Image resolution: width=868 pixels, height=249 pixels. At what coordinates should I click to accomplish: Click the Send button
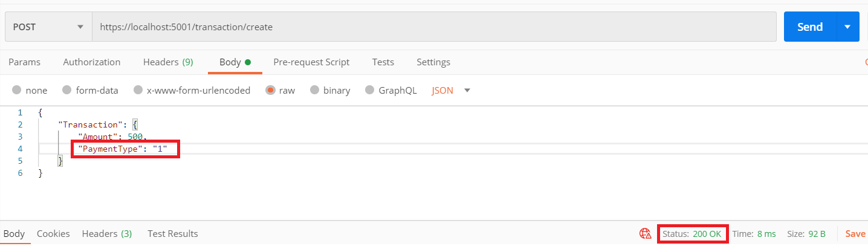tap(810, 27)
